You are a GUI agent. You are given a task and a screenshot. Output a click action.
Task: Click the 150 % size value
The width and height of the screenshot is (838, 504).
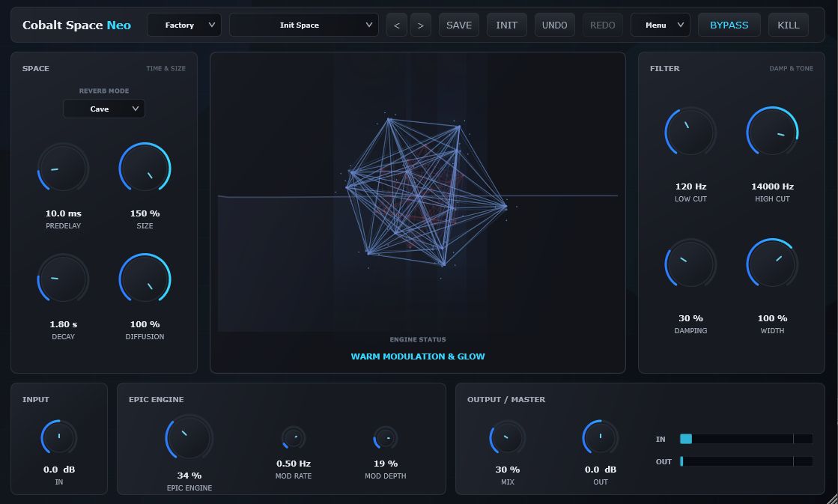(x=145, y=213)
